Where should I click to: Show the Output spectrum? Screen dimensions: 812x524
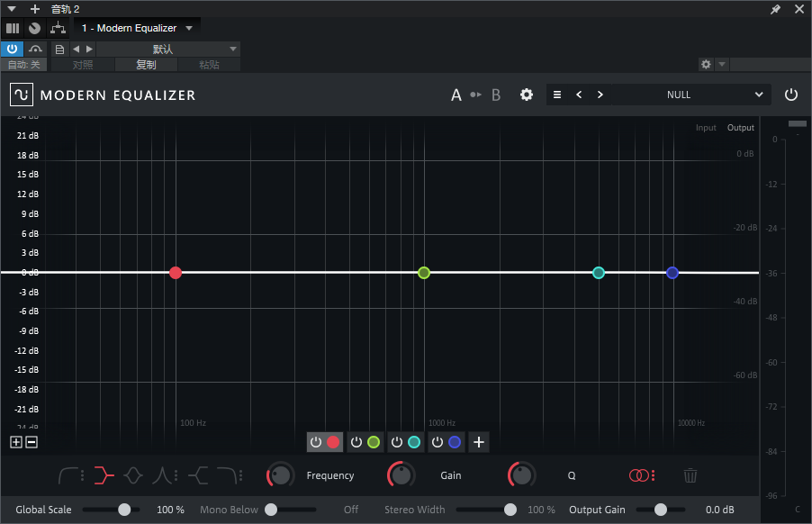[x=741, y=128]
